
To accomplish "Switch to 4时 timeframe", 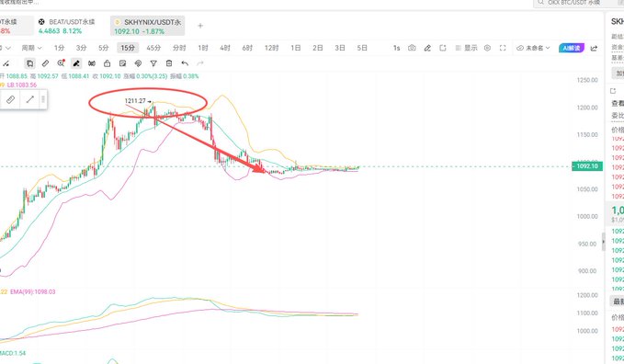I will pos(225,48).
